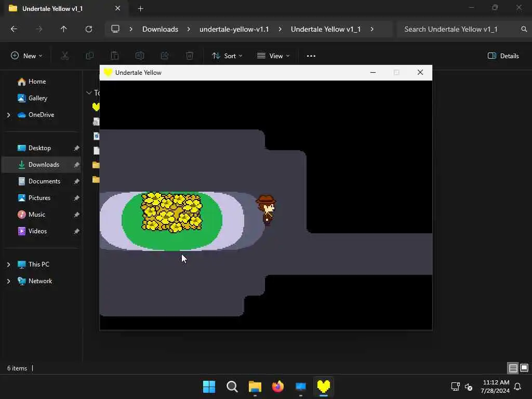Viewport: 532px width, 399px height.
Task: Click the forward navigation arrow
Action: point(39,29)
